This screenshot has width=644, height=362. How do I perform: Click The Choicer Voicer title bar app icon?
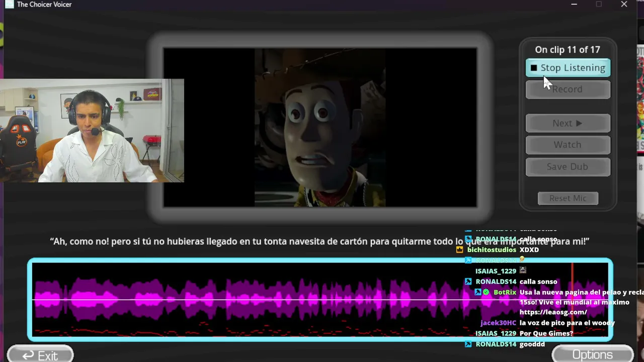coord(9,5)
